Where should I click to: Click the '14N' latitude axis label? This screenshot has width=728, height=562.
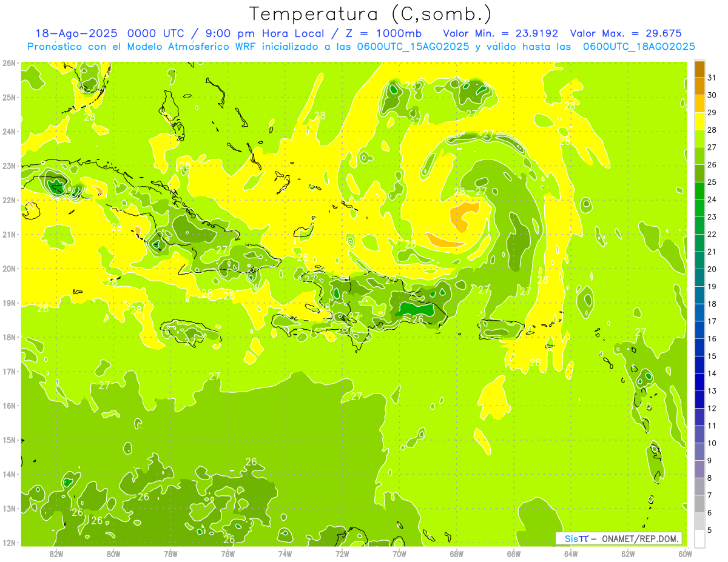click(8, 474)
